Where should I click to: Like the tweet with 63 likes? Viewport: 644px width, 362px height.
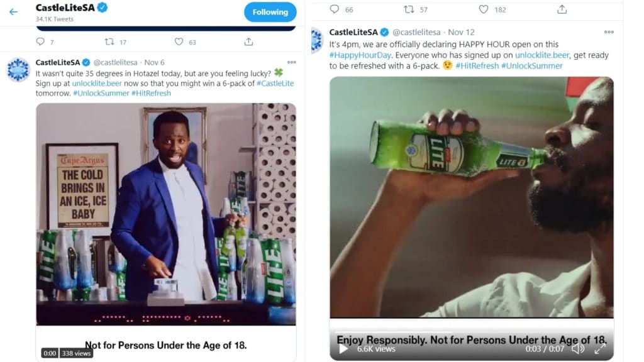tap(179, 41)
